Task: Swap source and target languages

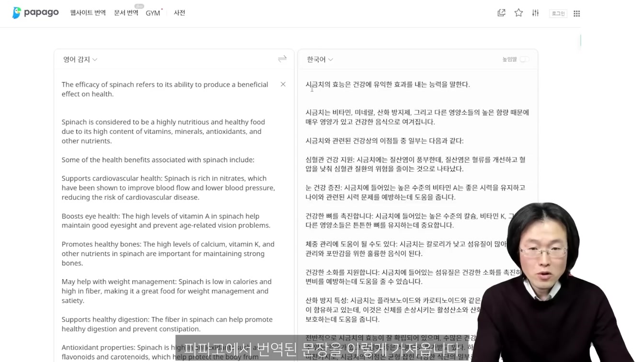Action: pyautogui.click(x=282, y=59)
